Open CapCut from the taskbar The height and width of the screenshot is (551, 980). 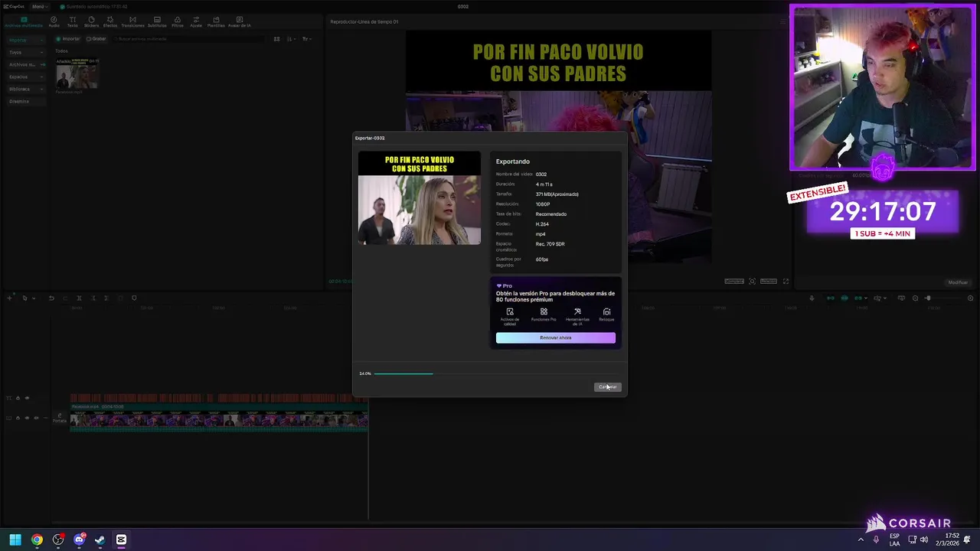tap(121, 540)
